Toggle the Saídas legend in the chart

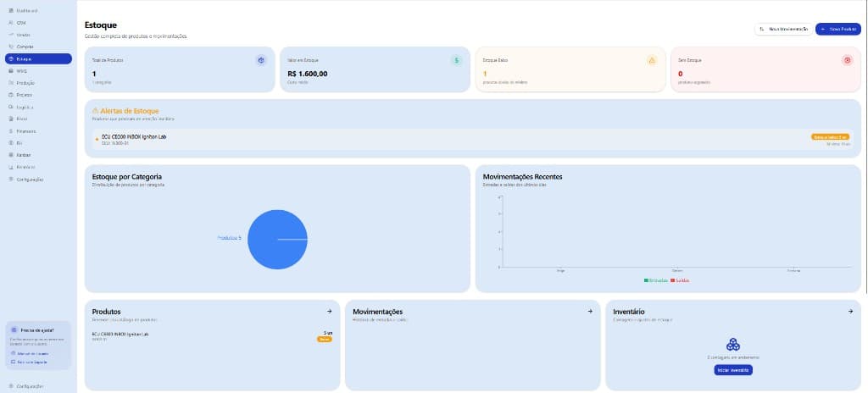(681, 280)
